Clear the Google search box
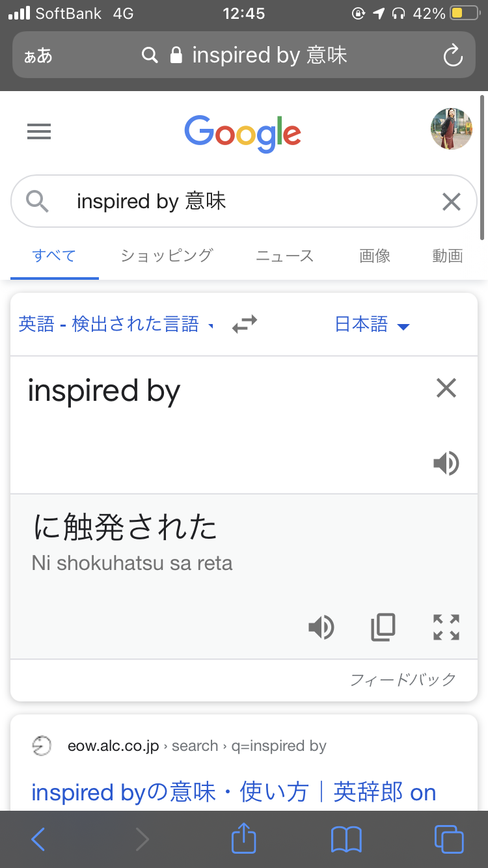488x868 pixels. [x=451, y=202]
